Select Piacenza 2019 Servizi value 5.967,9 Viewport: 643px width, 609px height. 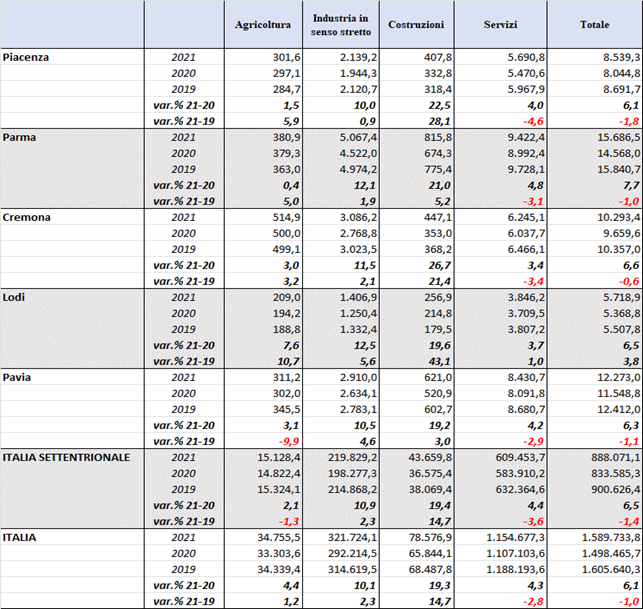pos(526,89)
